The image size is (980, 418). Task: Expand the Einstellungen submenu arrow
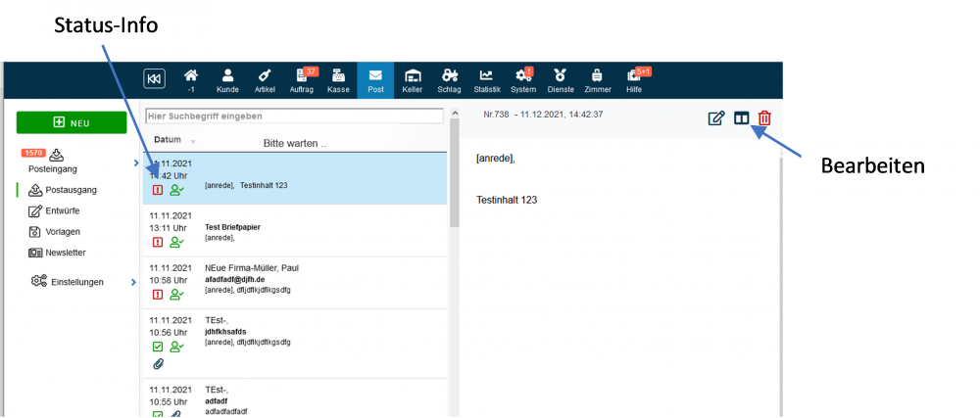pos(133,282)
